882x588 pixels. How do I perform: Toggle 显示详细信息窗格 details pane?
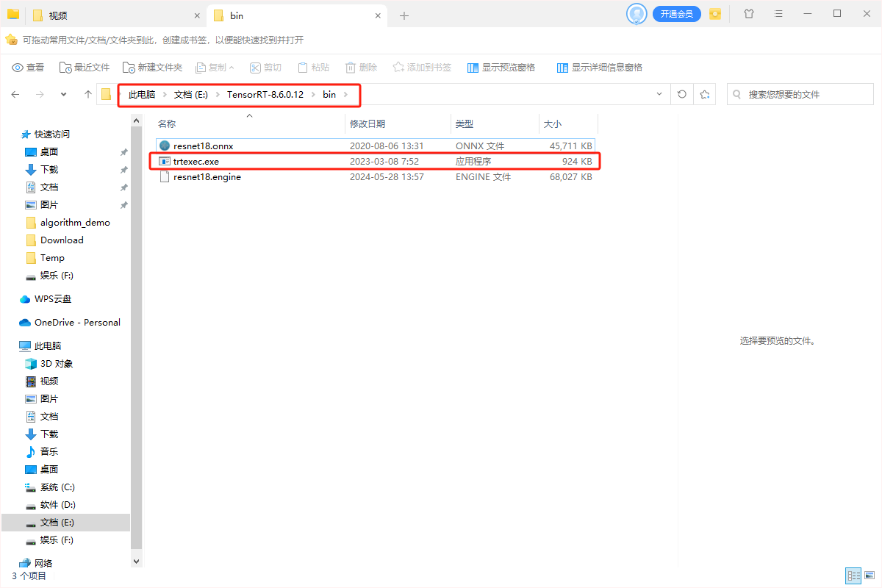click(600, 68)
